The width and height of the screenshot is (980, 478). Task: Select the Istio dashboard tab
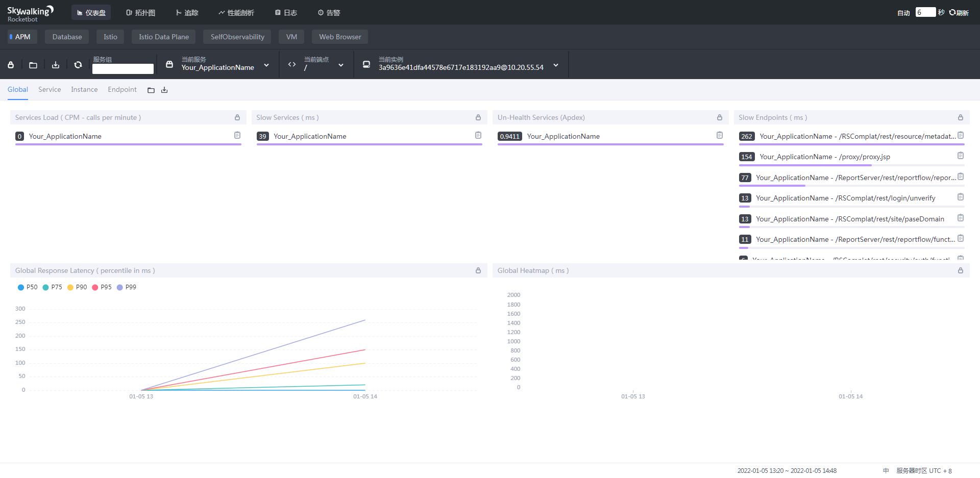coord(110,37)
